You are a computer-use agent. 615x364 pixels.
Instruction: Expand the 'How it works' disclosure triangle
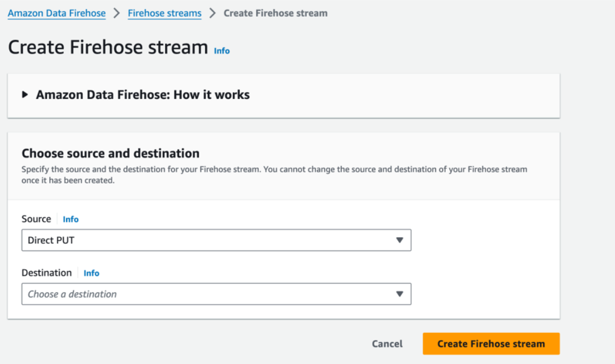point(25,95)
